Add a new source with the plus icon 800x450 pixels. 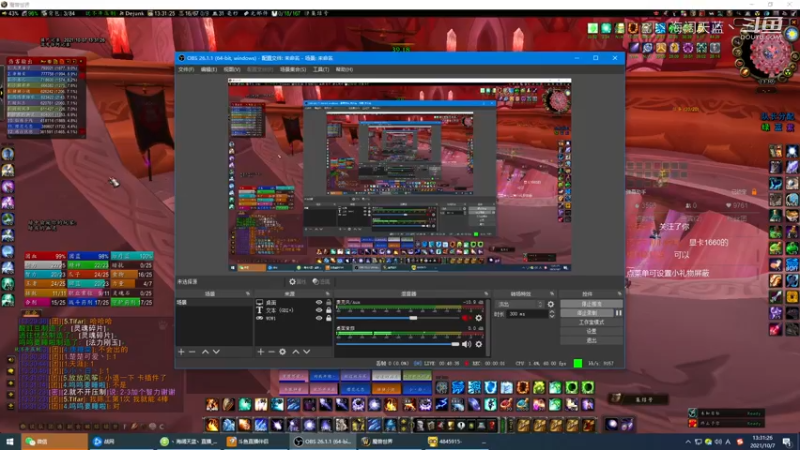[260, 352]
